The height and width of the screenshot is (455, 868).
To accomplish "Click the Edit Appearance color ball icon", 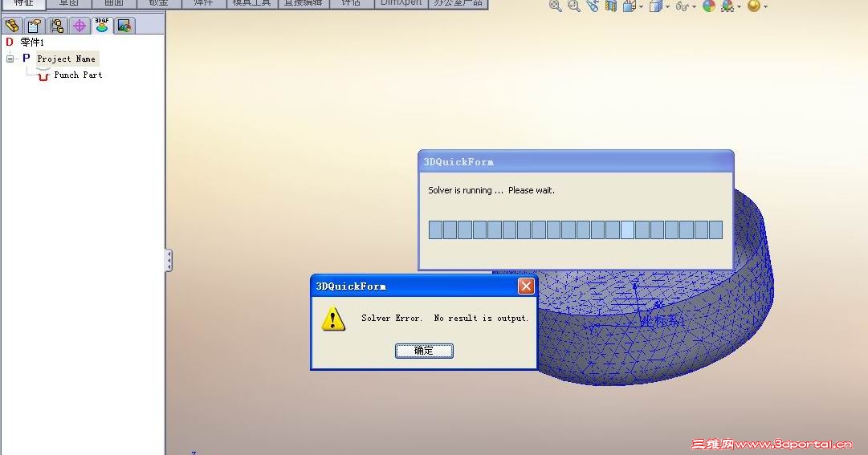I will click(x=708, y=6).
